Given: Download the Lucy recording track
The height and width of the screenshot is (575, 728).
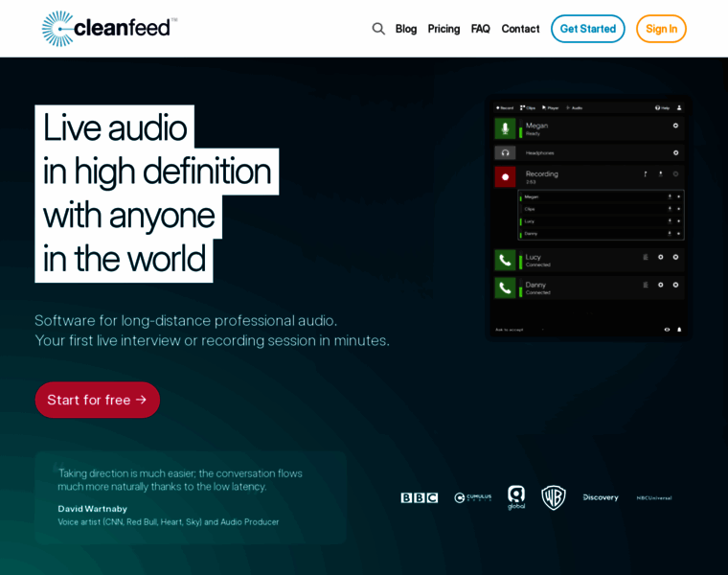Looking at the screenshot, I should click(x=670, y=221).
